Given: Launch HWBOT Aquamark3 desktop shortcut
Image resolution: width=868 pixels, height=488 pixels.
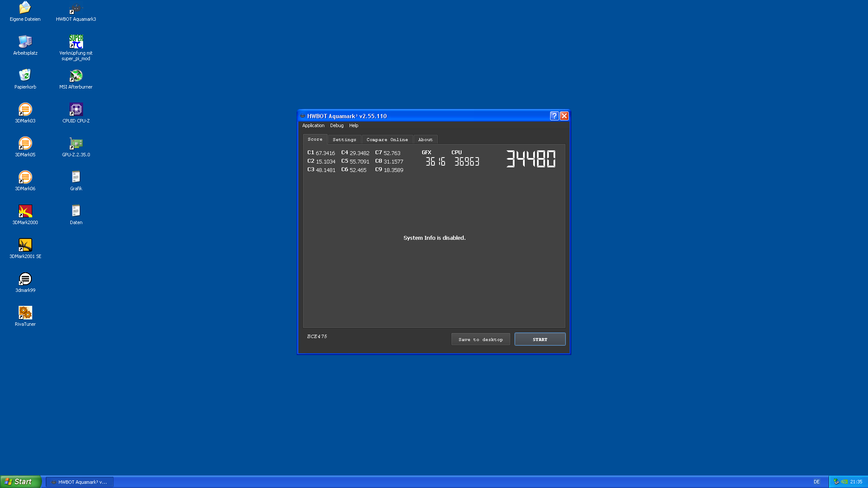Looking at the screenshot, I should point(76,11).
